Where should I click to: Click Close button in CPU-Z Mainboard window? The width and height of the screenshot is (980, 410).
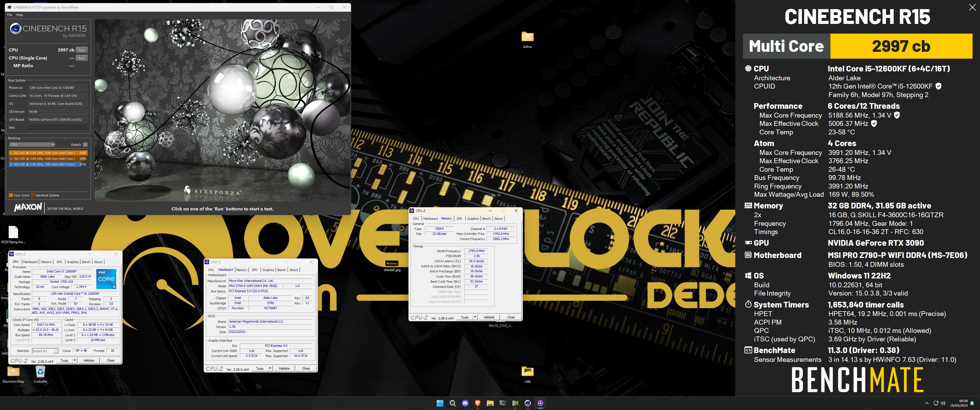tap(306, 368)
